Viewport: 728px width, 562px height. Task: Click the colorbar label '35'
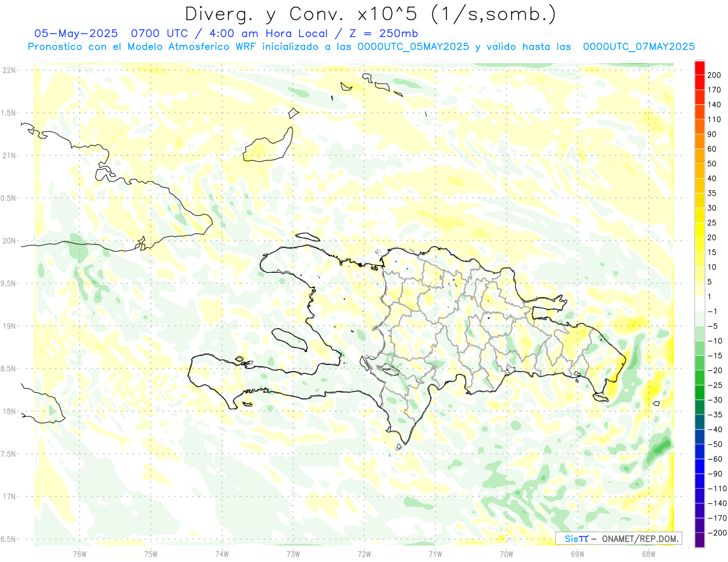tap(713, 193)
